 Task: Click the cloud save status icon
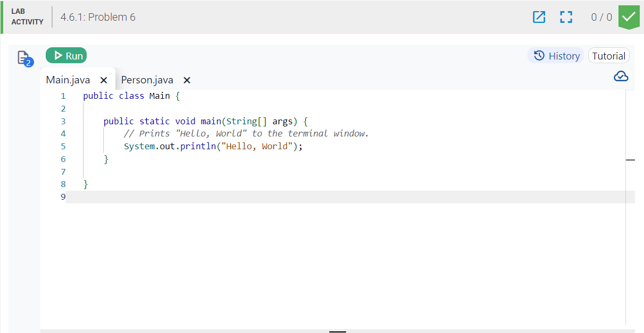tap(621, 76)
